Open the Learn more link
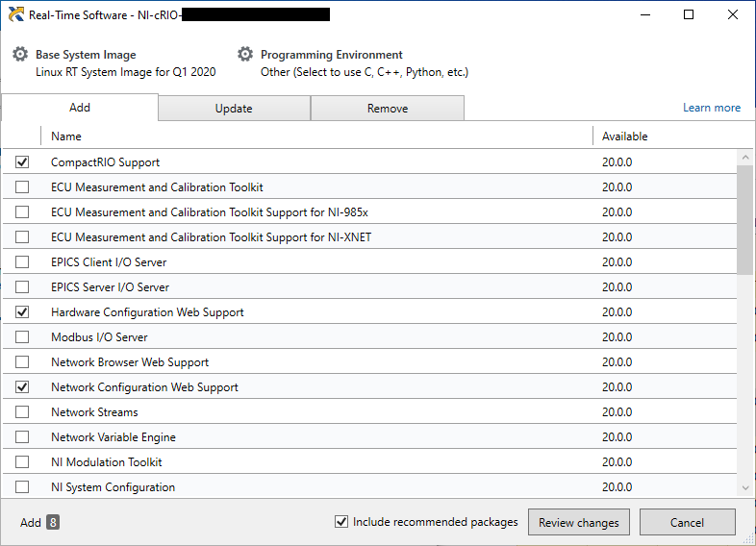 point(711,108)
